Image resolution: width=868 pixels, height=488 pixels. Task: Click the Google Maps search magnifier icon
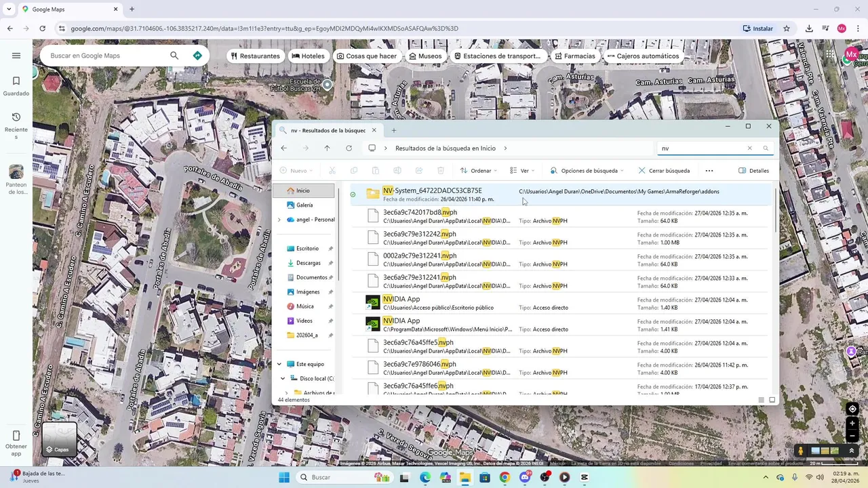pyautogui.click(x=174, y=56)
